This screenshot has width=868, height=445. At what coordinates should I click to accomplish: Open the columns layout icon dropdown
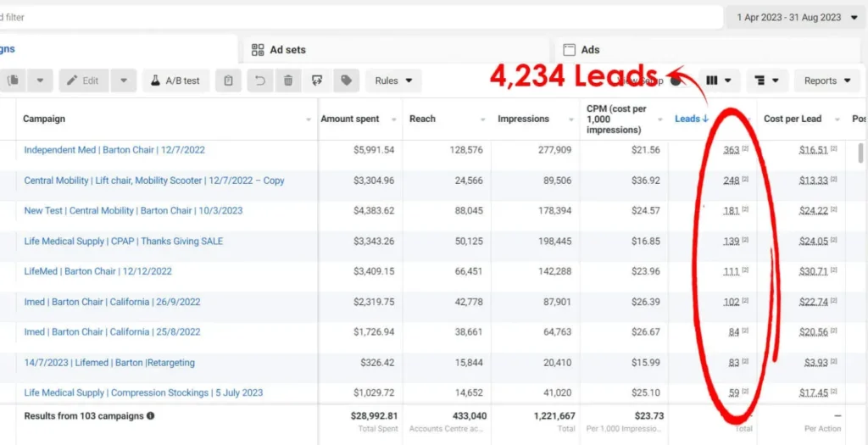pos(719,81)
